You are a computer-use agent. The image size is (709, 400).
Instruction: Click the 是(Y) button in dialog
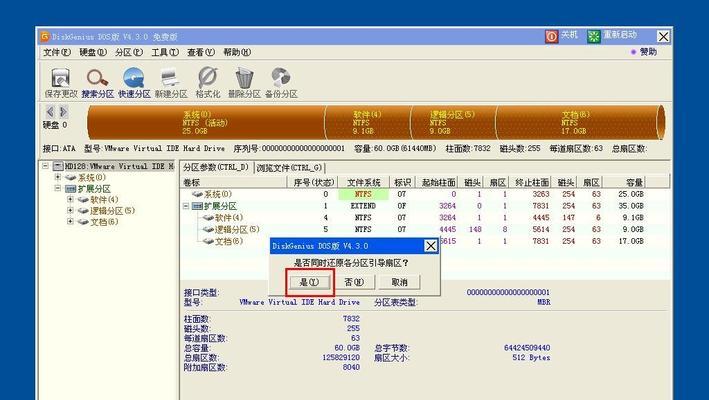click(x=310, y=282)
